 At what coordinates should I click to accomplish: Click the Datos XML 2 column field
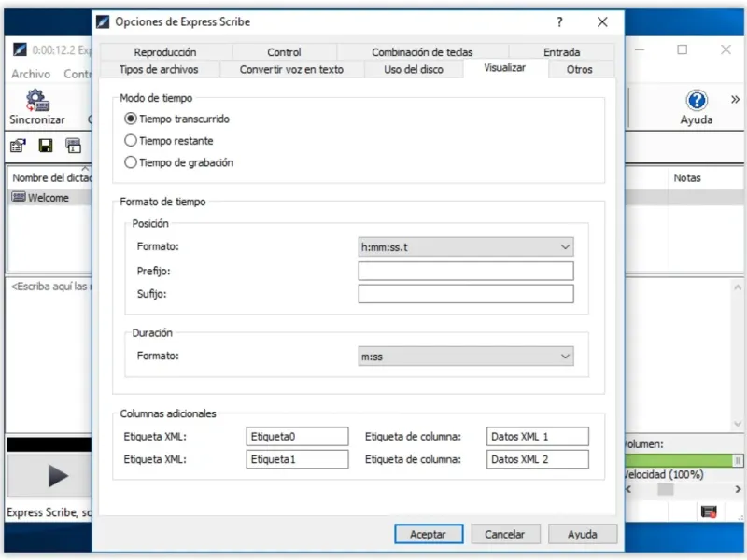[538, 459]
